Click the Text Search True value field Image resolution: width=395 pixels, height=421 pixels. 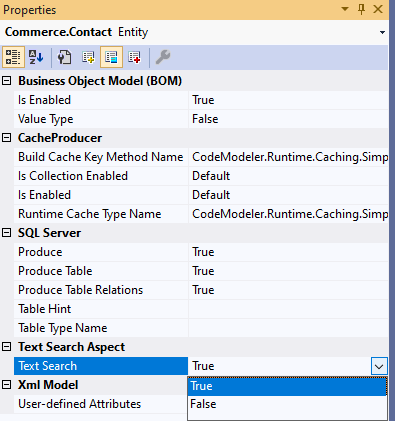[x=280, y=366]
